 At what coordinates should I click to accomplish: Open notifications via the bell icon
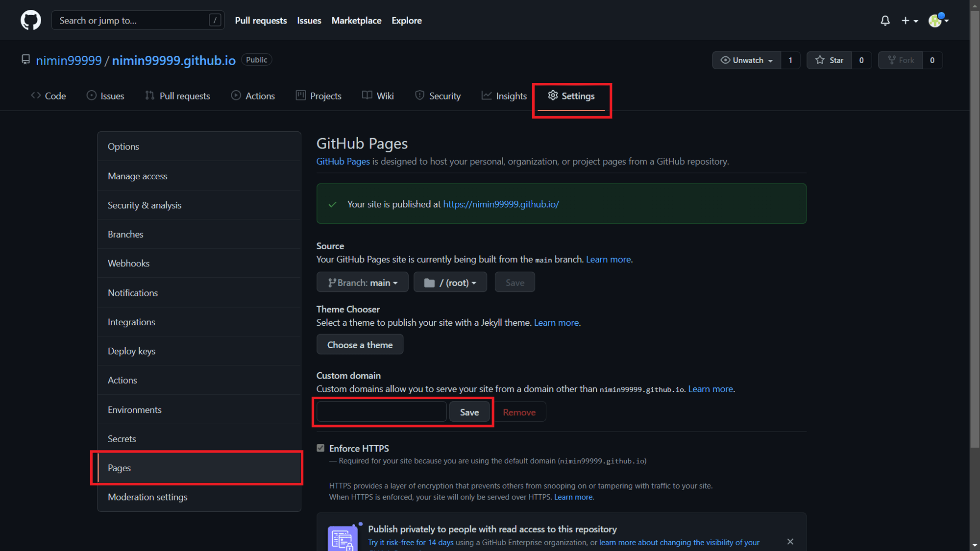885,21
